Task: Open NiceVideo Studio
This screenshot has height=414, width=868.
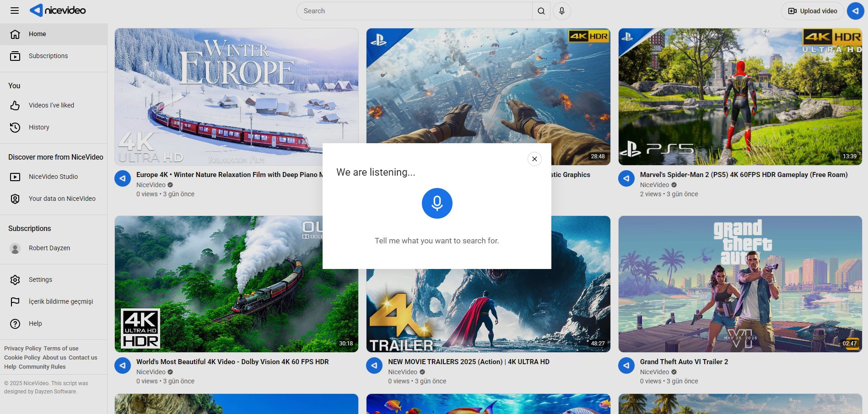Action: [x=54, y=177]
